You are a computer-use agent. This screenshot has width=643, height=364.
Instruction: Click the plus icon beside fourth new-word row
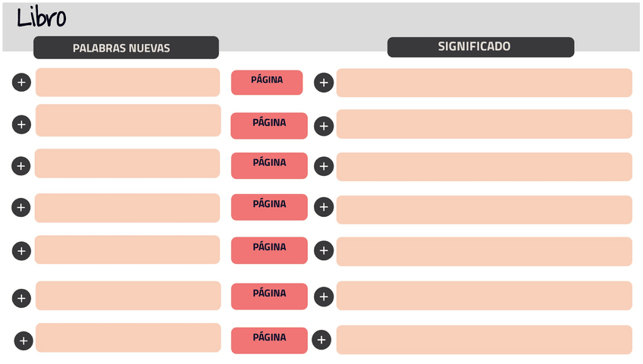[21, 207]
